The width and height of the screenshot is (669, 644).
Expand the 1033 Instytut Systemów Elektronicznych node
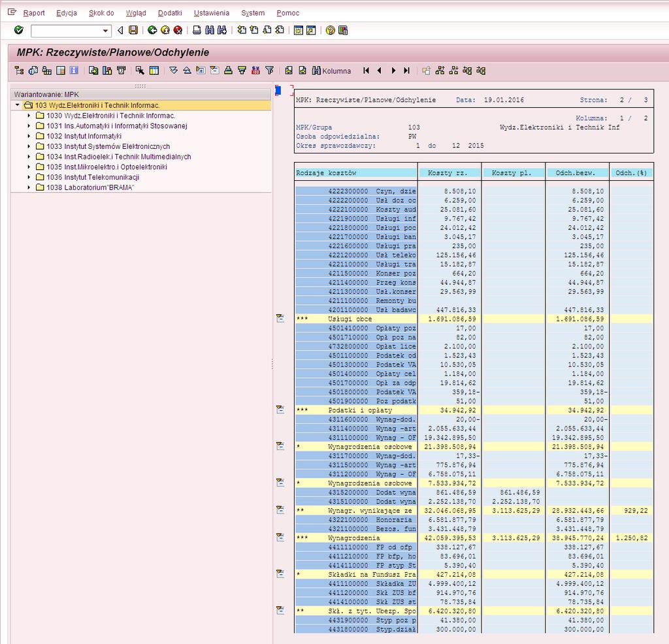click(x=29, y=146)
